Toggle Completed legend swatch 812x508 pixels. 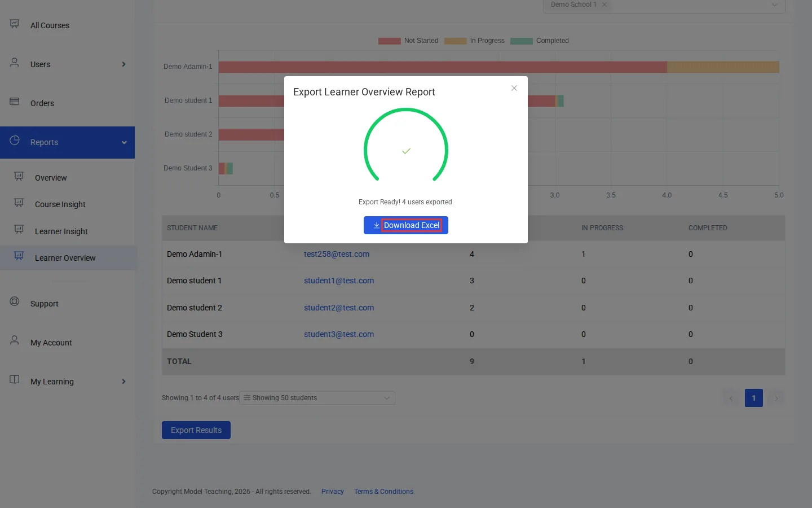pyautogui.click(x=521, y=41)
